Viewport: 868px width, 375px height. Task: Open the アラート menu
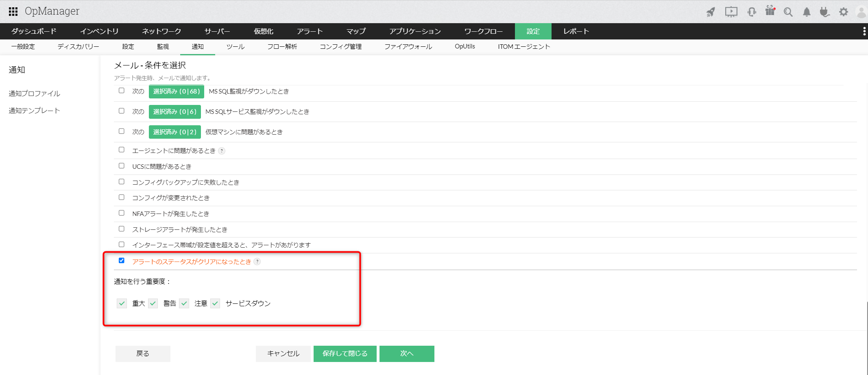point(310,31)
